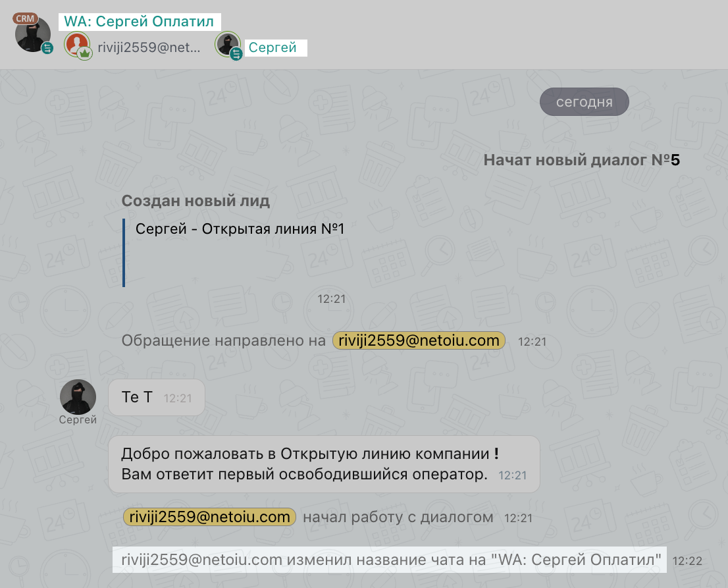
Task: Click Сергей's avatar beside the 'Те Т' message
Action: click(x=78, y=397)
